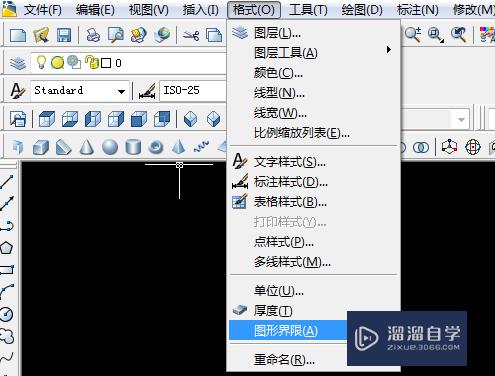Screen dimensions: 495x376
Task: Choose 图层(L)... from Format menu
Action: coord(313,33)
